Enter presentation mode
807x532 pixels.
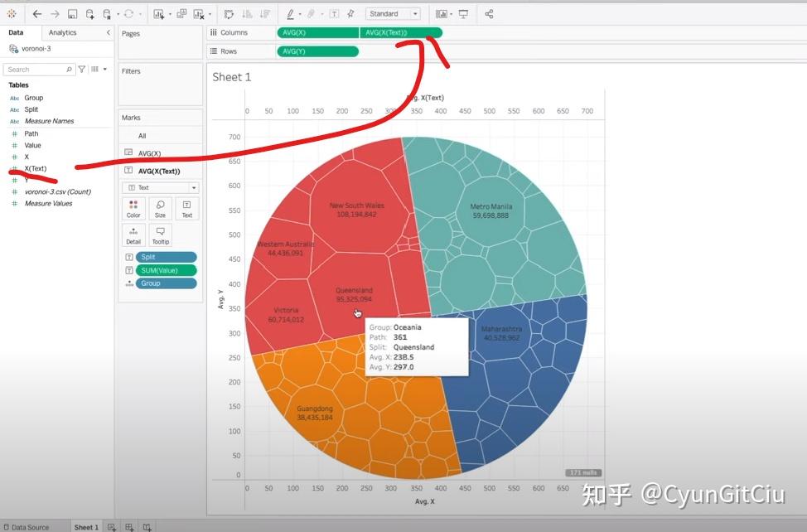point(463,14)
